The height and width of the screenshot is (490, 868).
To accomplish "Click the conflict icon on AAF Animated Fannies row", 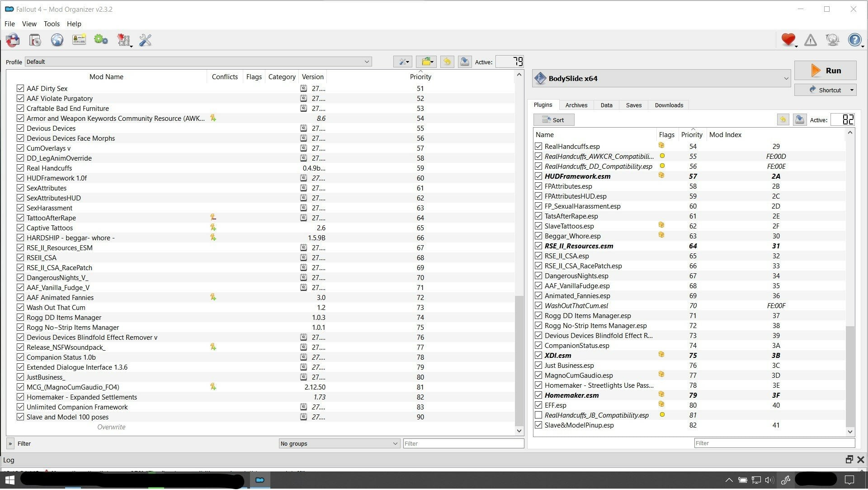I will click(213, 297).
